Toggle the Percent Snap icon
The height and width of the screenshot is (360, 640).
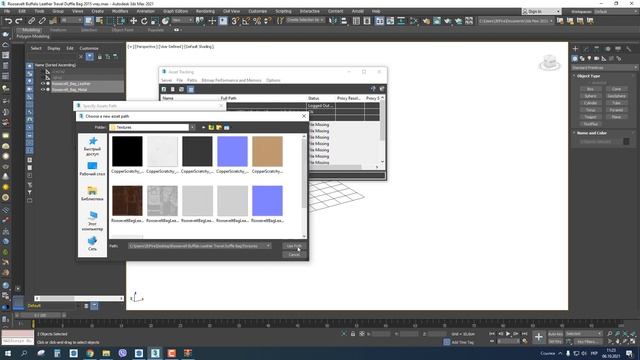[x=257, y=21]
